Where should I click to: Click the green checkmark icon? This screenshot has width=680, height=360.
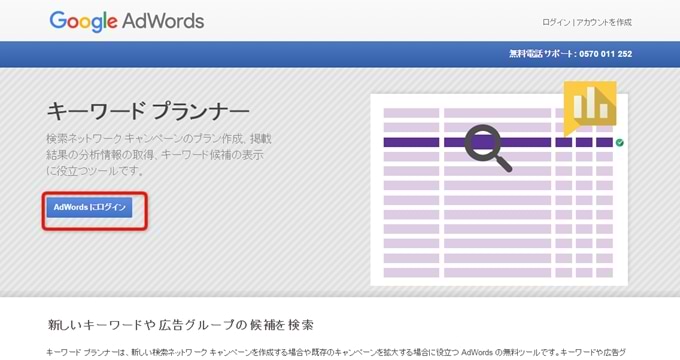[620, 142]
